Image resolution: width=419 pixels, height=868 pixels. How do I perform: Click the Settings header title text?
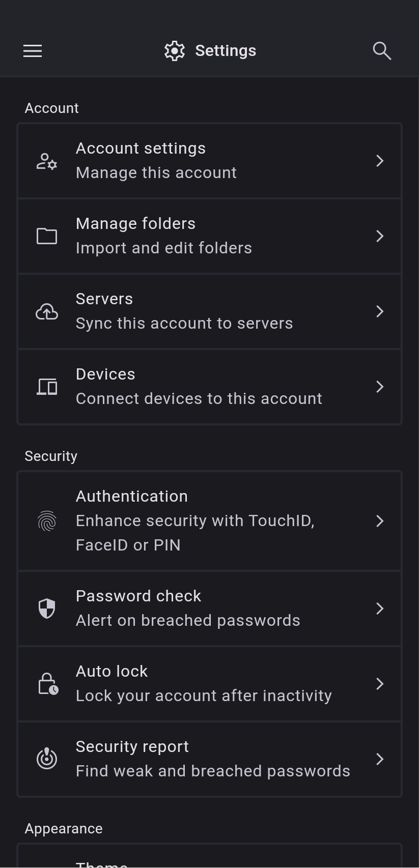pos(226,51)
